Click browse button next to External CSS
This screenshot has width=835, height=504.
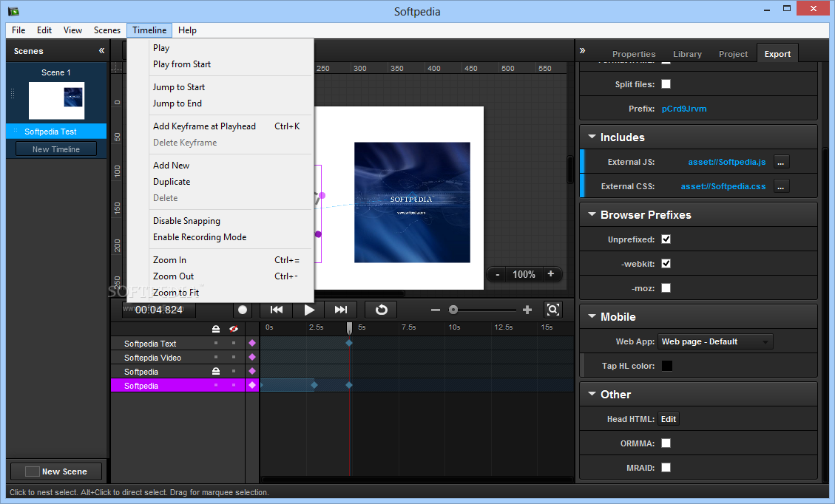[781, 187]
